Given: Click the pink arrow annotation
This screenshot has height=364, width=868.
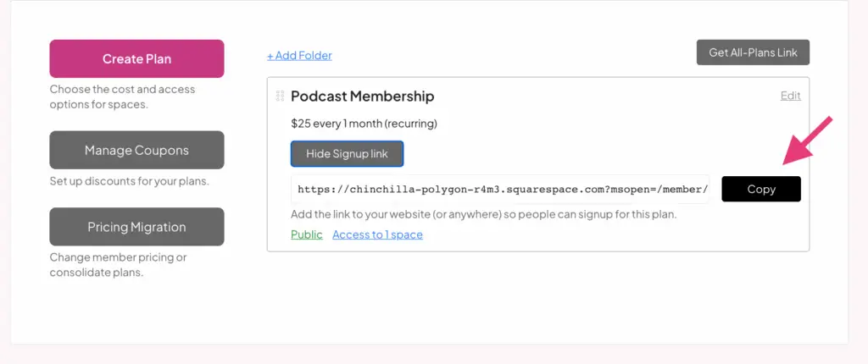Looking at the screenshot, I should 808,140.
